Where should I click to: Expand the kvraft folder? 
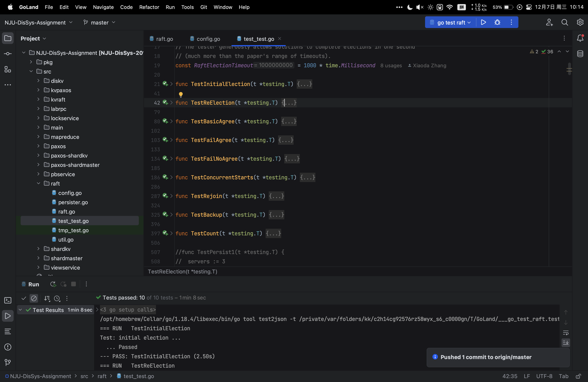coord(38,99)
